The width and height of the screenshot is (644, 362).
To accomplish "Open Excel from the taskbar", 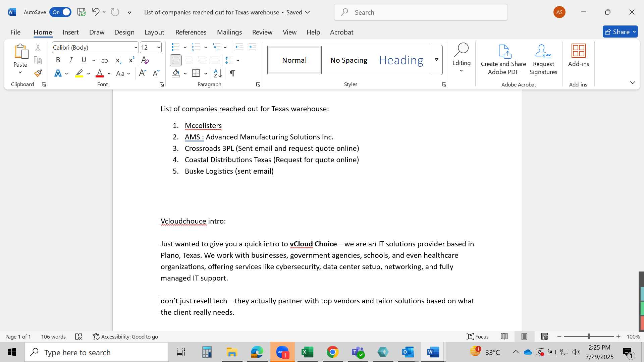I will [x=308, y=352].
